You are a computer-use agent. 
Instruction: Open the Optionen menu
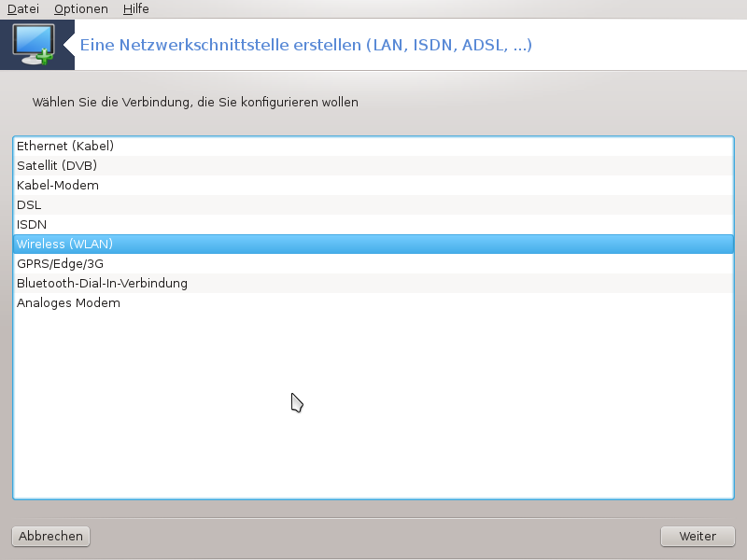click(80, 9)
